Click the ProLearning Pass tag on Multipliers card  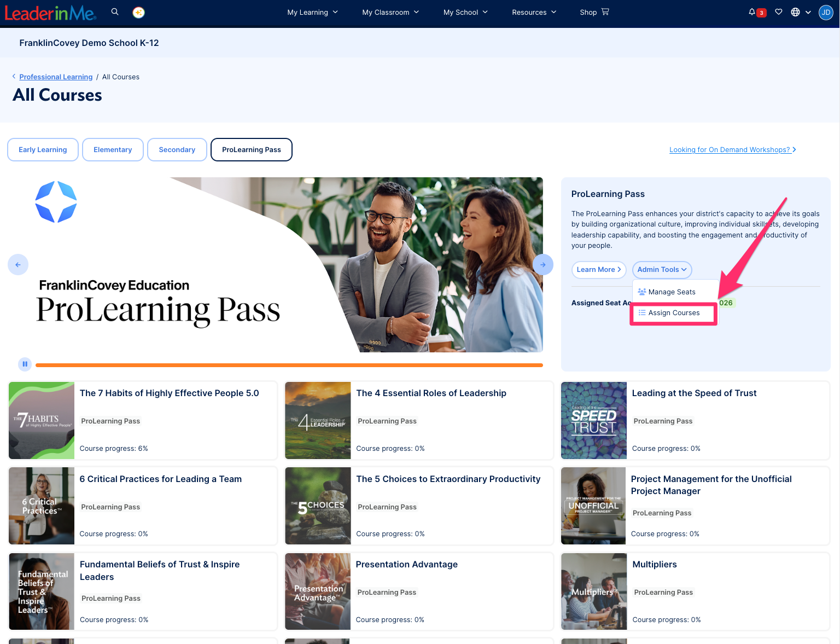coord(663,593)
